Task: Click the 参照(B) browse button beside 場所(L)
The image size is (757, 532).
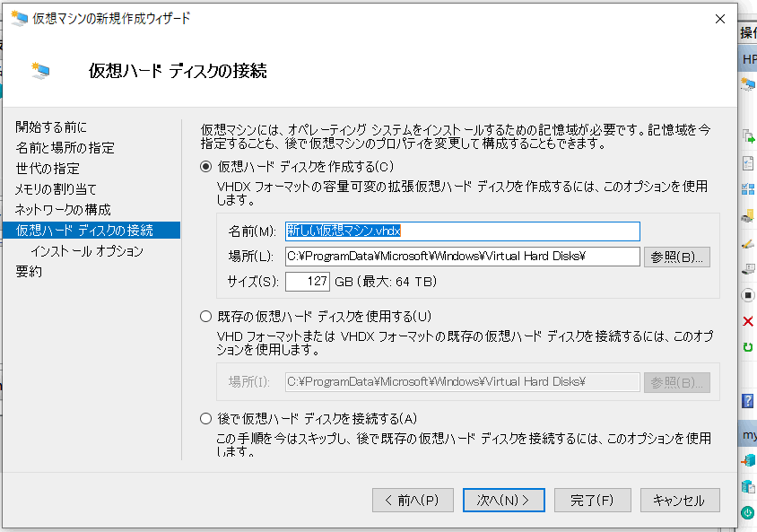Action: tap(677, 257)
